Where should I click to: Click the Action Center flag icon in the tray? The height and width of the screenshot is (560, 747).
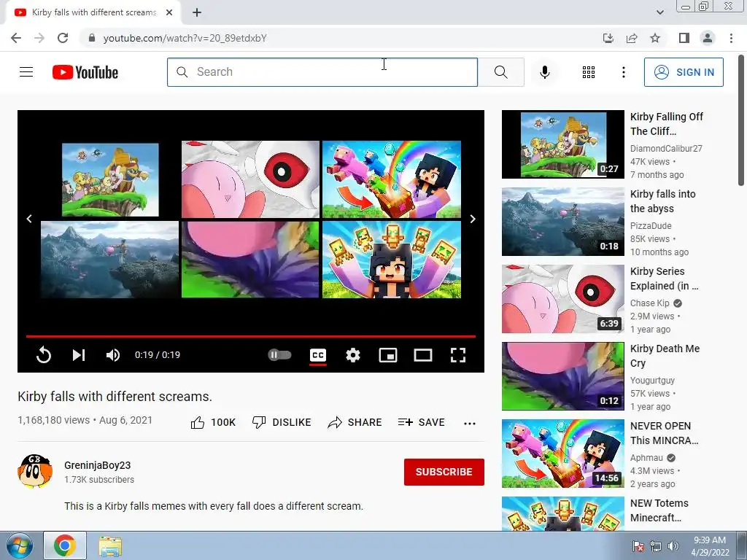[638, 546]
